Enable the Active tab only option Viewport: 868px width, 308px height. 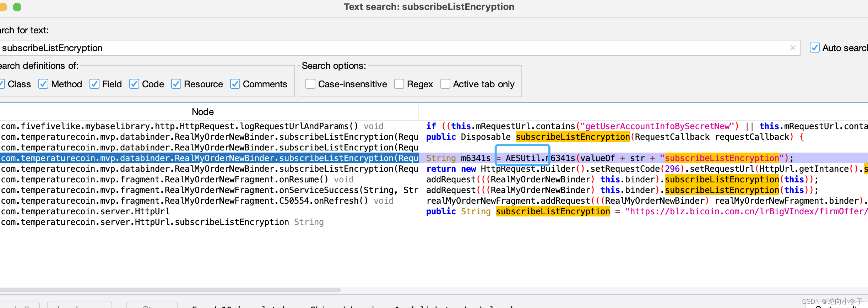445,84
